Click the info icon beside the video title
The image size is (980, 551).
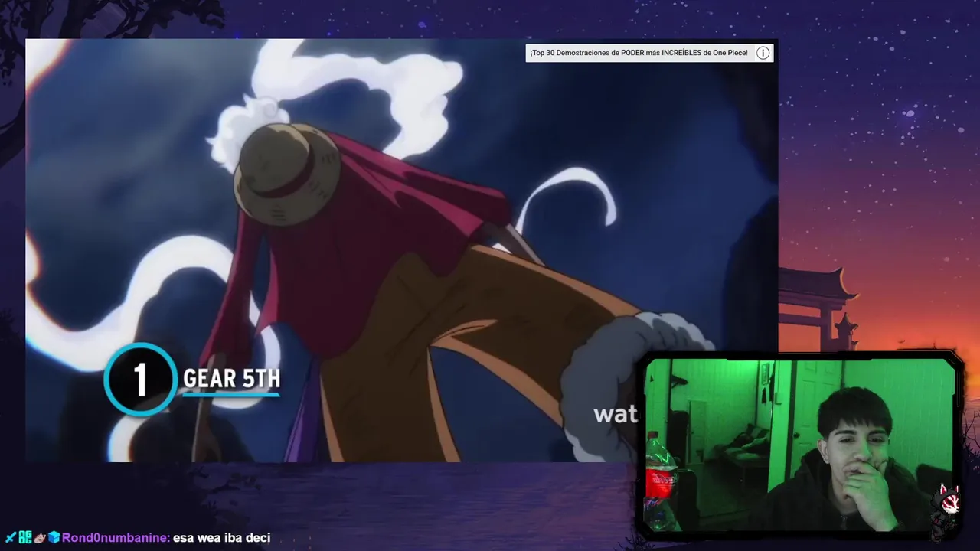click(x=763, y=53)
